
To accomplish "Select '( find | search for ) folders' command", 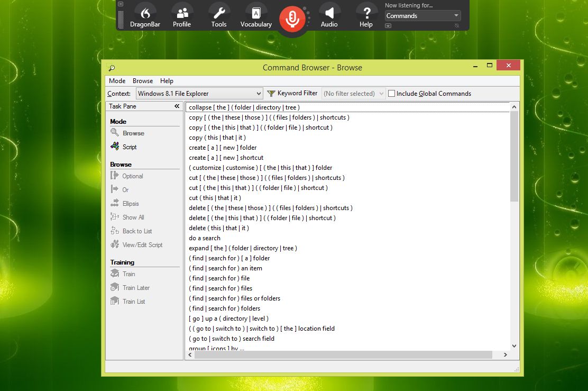I will pyautogui.click(x=347, y=308).
